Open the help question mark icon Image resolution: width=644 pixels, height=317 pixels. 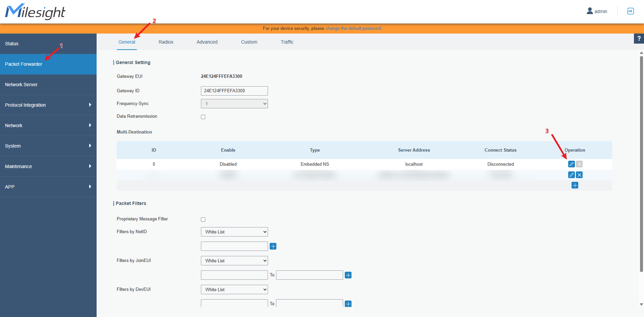(639, 39)
